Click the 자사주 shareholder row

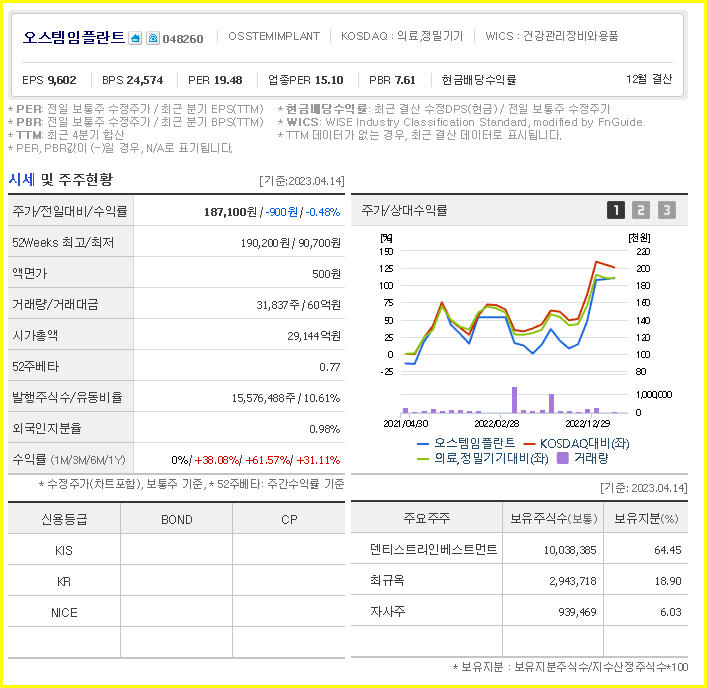point(519,611)
